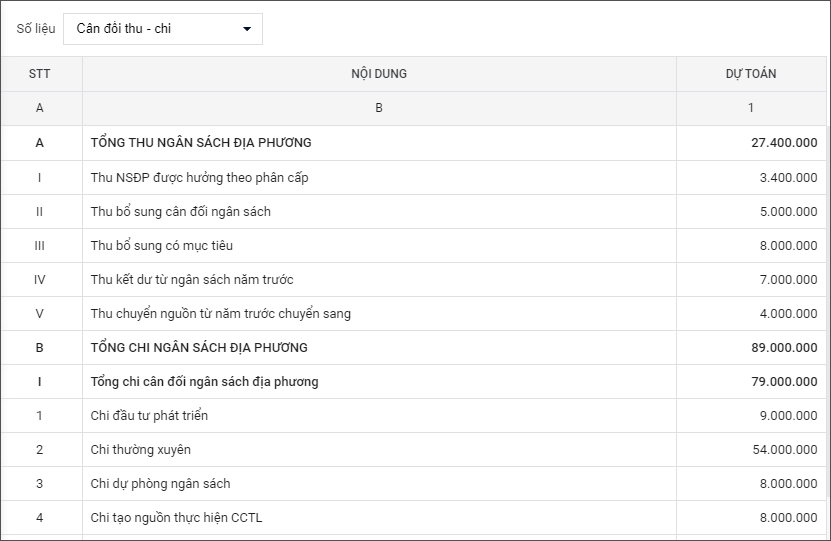The width and height of the screenshot is (831, 541).
Task: Click "Thu bổ sung cân đối ngân sách"
Action: 180,212
